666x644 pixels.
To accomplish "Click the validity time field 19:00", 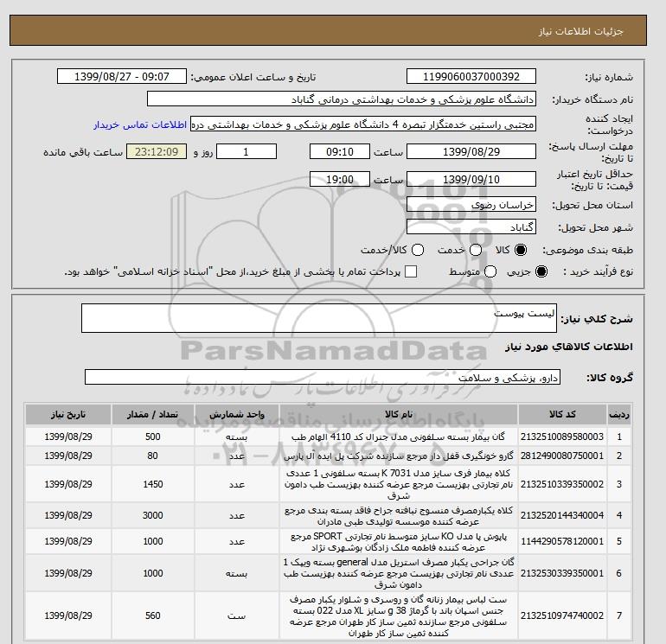I will 340,179.
